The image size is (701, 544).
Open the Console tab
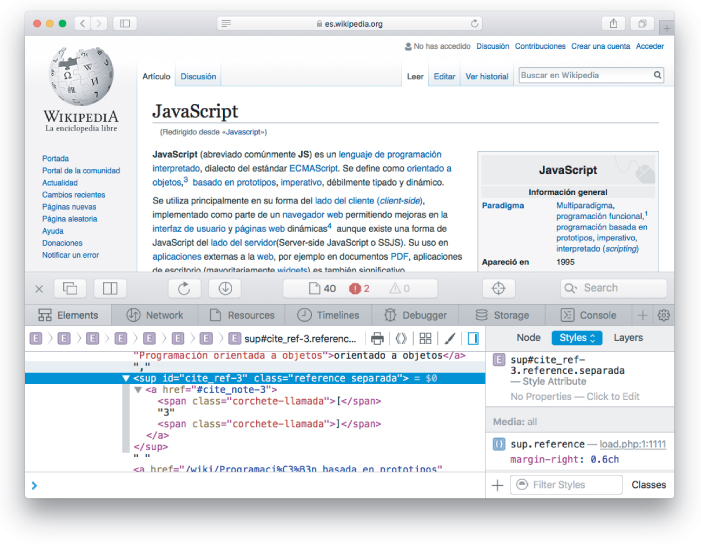click(588, 315)
